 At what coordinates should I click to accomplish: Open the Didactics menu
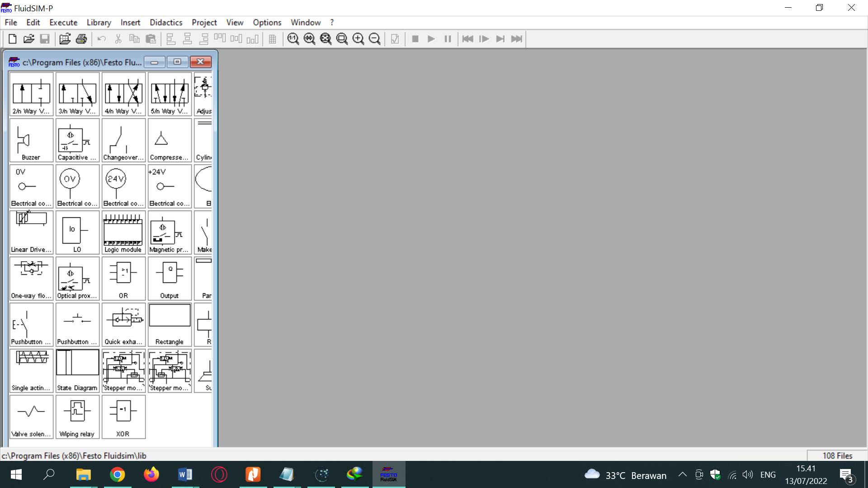166,23
